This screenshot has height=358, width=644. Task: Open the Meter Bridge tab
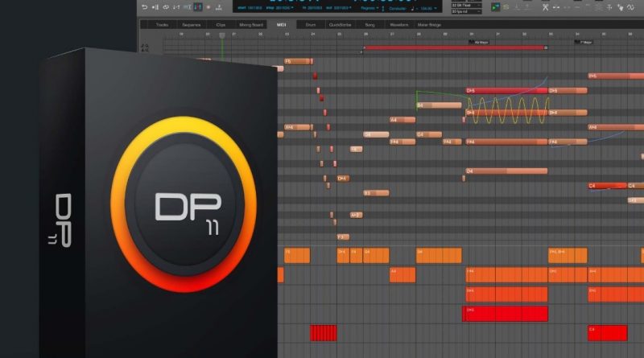click(429, 25)
